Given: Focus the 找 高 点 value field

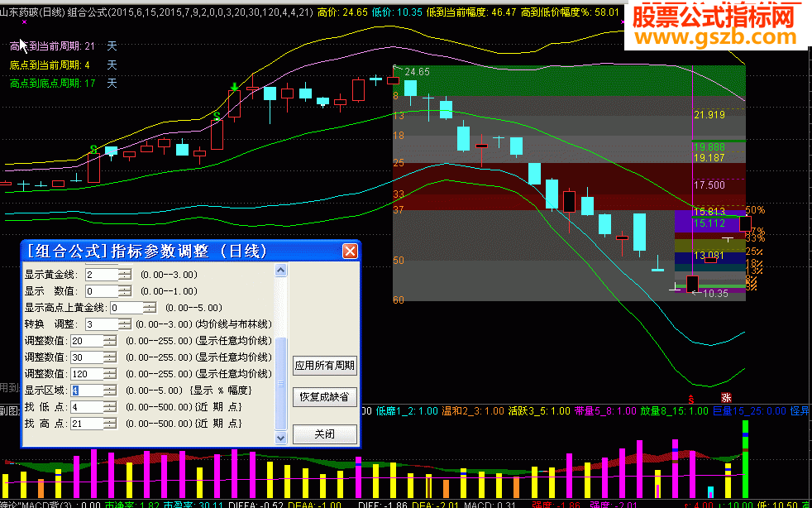Looking at the screenshot, I should click(87, 424).
